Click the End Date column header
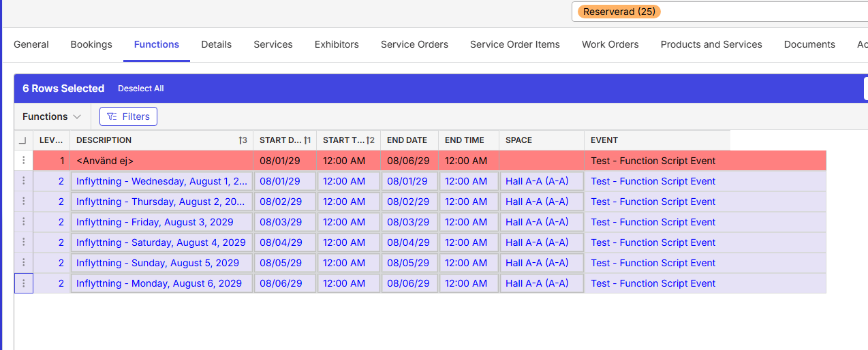 (409, 140)
